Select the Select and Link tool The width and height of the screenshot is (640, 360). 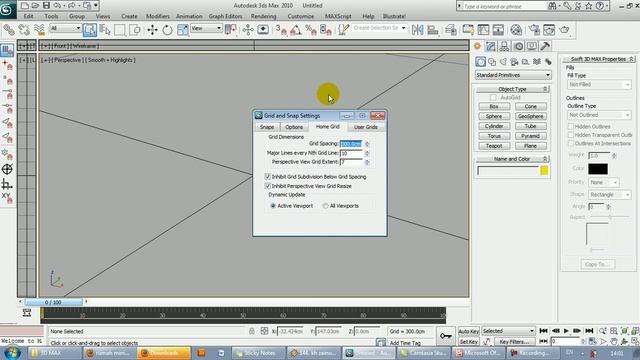point(9,30)
